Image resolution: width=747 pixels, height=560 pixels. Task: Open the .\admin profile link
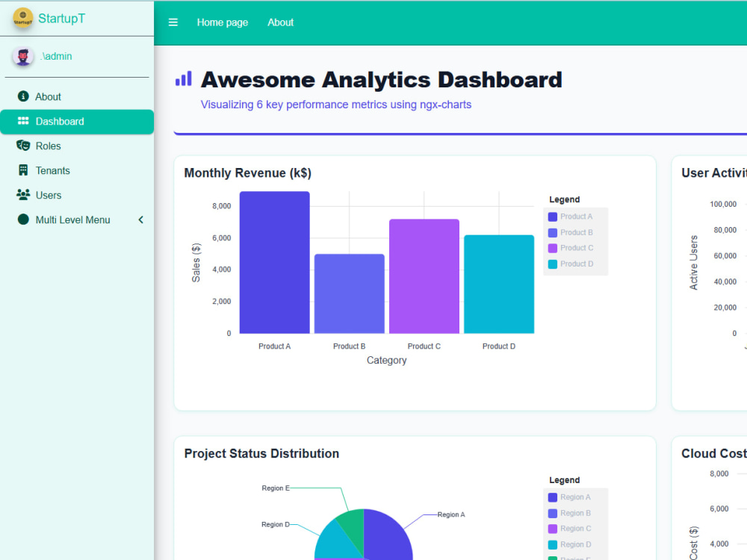tap(56, 56)
